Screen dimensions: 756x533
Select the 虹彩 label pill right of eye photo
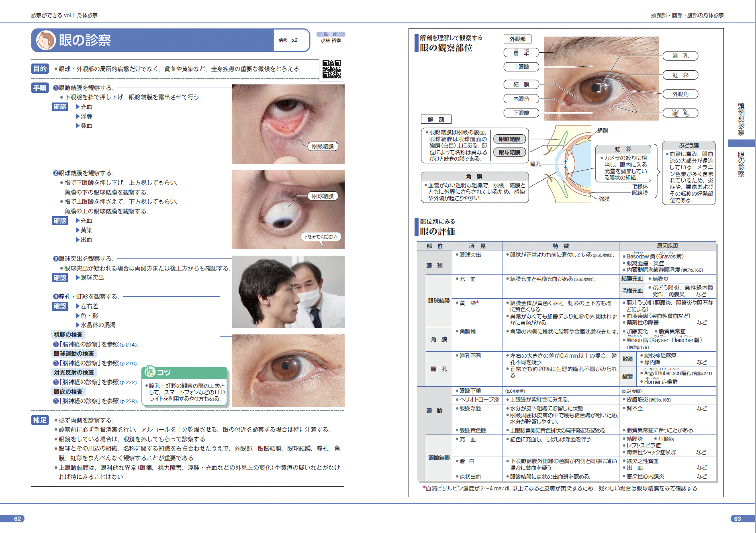680,75
